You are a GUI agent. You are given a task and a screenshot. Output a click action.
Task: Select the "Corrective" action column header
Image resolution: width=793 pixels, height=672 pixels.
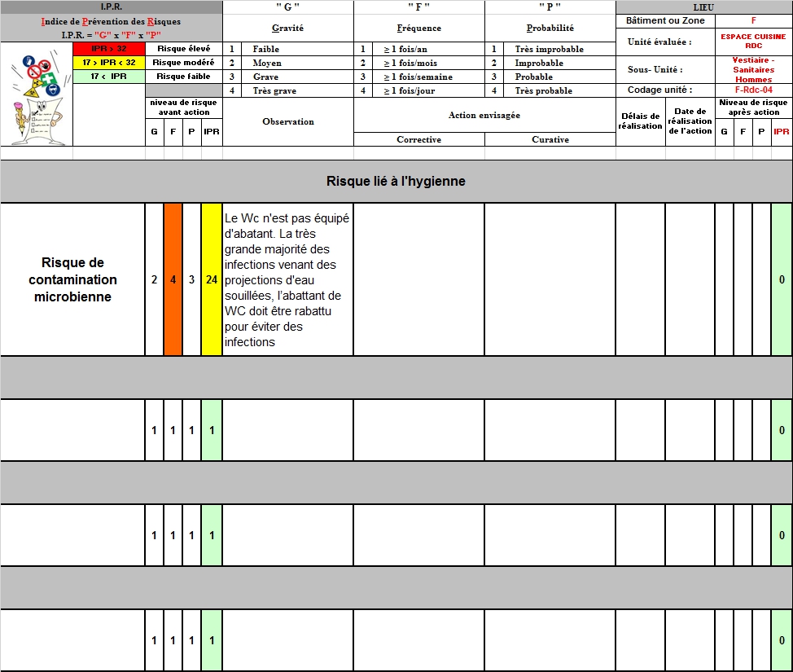point(419,139)
